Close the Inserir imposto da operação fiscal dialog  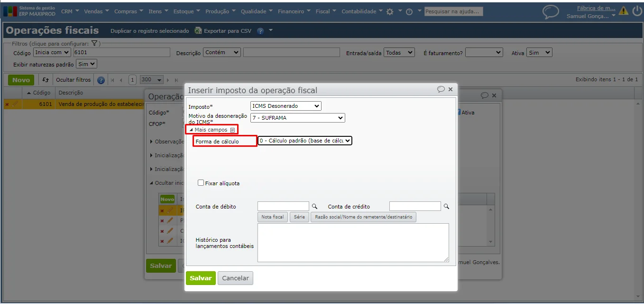451,89
